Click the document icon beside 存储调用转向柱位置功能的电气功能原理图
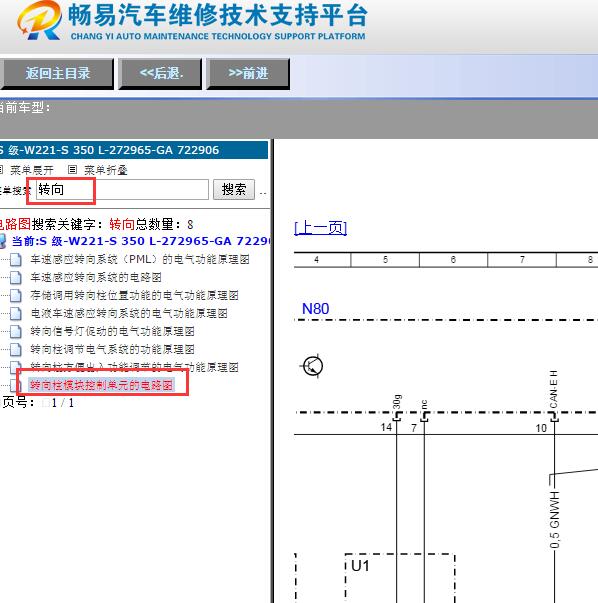The height and width of the screenshot is (603, 598). [16, 295]
